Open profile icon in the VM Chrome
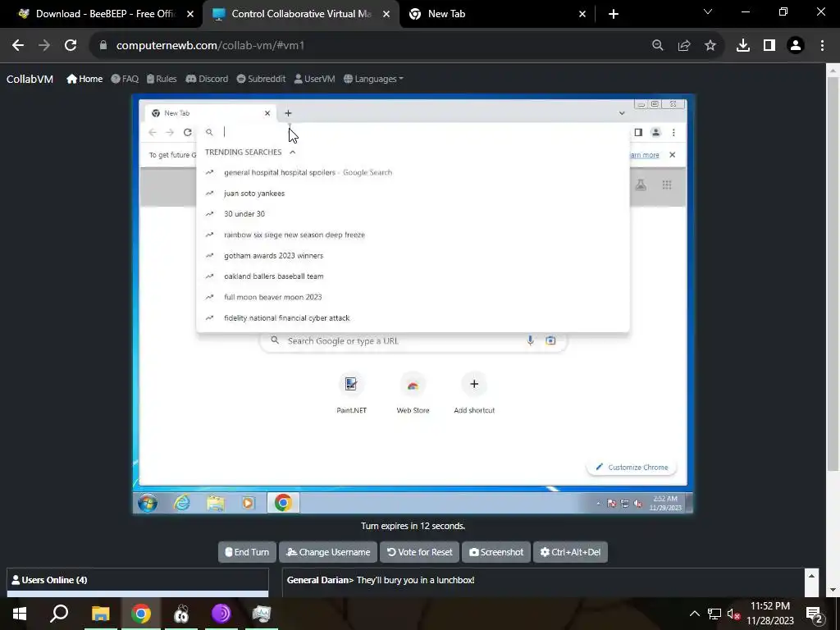The height and width of the screenshot is (630, 840). 655,132
